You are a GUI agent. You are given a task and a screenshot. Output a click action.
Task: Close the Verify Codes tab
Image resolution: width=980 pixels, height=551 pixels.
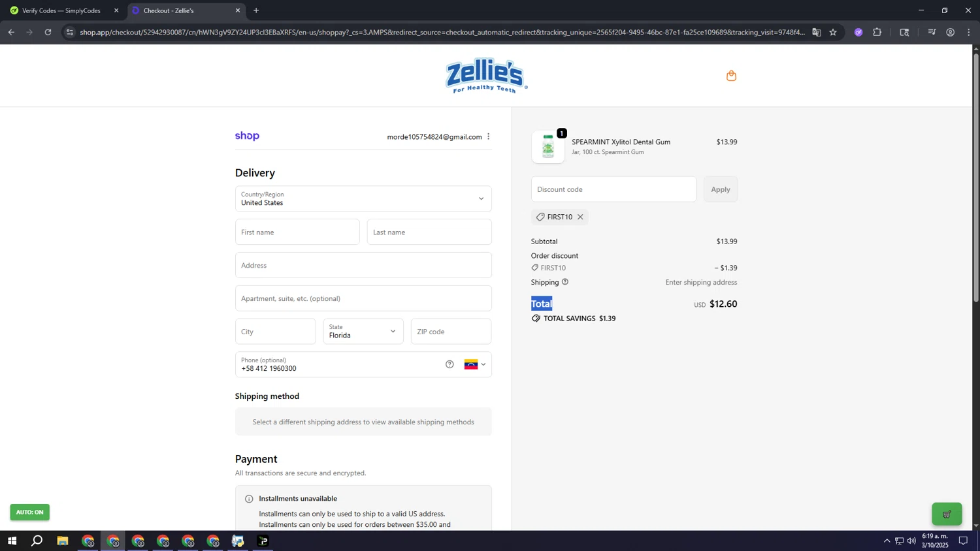click(116, 10)
